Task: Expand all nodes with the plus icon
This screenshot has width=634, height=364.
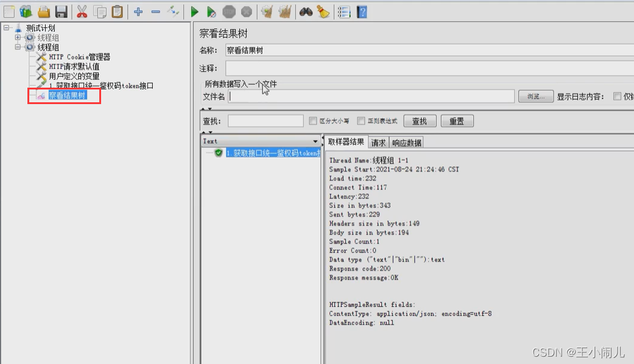Action: click(x=138, y=12)
